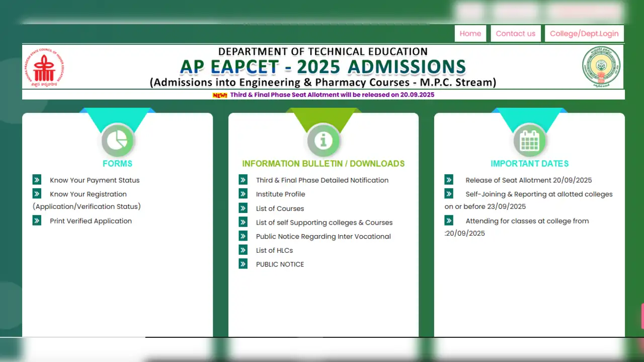Open List of self Supporting colleges & Courses
The height and width of the screenshot is (362, 644).
(x=324, y=223)
